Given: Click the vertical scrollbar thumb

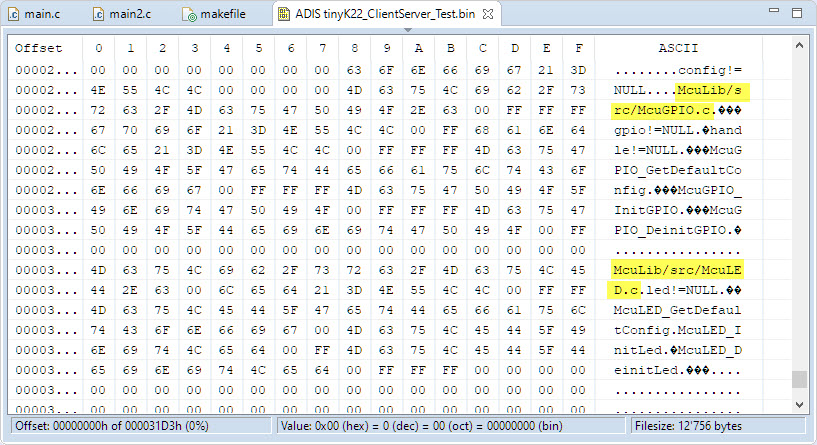Looking at the screenshot, I should 799,380.
